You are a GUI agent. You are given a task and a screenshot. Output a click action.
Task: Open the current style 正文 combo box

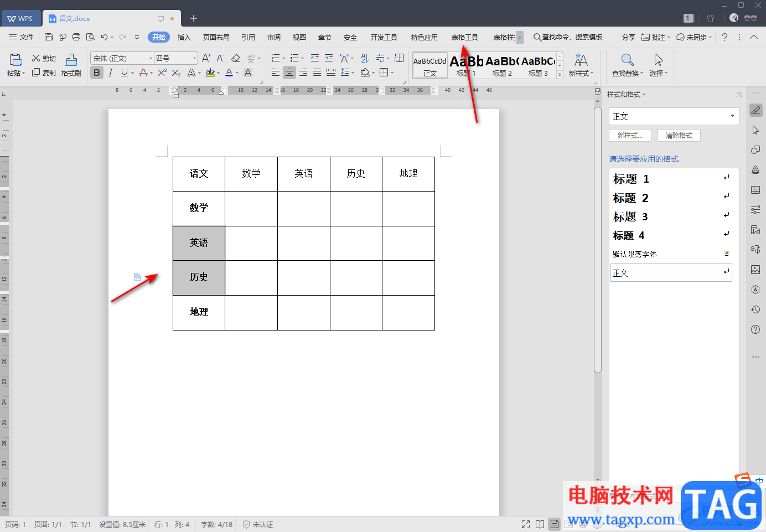click(674, 116)
